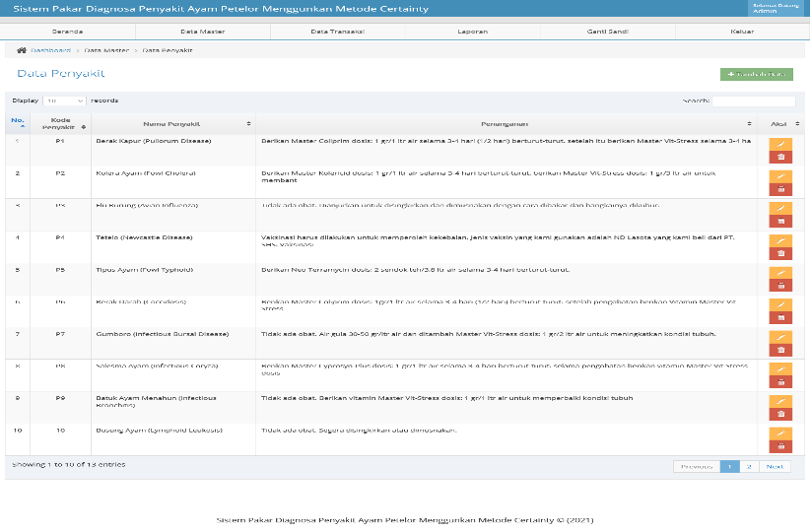Focus the Search input field
The height and width of the screenshot is (532, 810).
point(753,101)
